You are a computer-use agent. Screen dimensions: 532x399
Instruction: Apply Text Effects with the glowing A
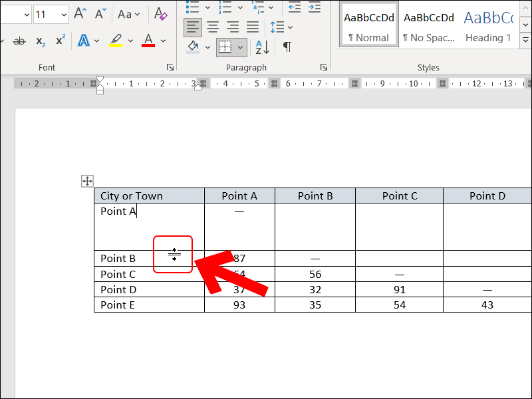[84, 41]
